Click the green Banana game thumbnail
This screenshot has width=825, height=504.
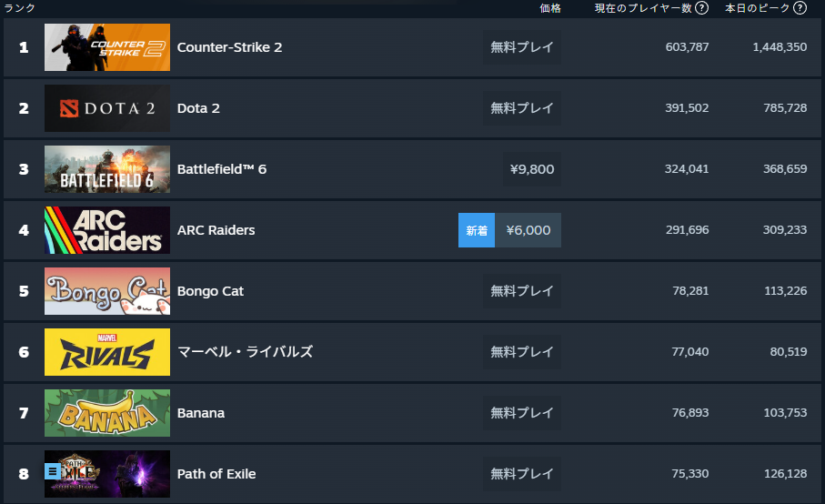coord(107,413)
